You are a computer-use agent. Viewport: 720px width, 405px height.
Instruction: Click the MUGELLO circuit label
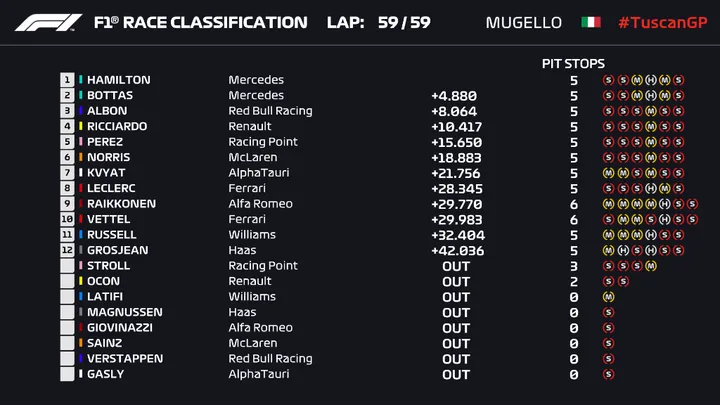(x=523, y=22)
